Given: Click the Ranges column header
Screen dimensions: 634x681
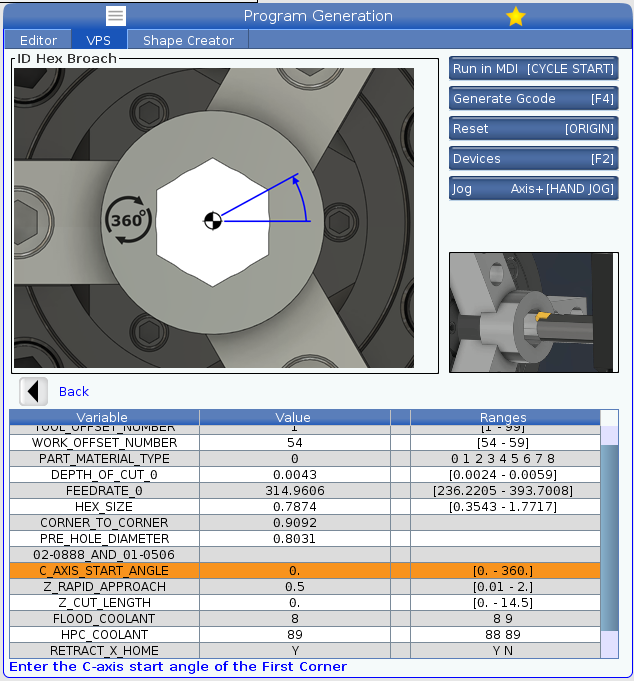Looking at the screenshot, I should point(505,417).
